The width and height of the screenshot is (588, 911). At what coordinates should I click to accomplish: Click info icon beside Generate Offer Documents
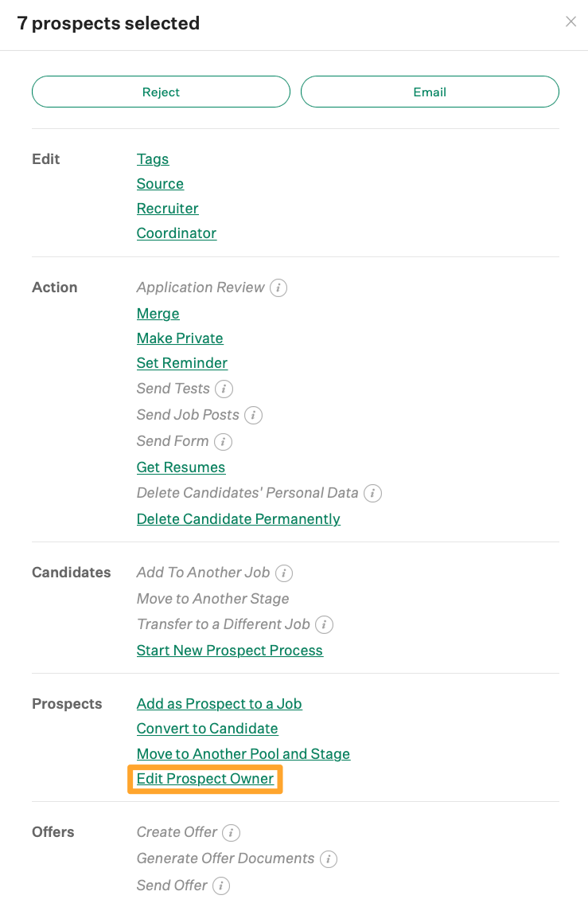click(x=329, y=858)
